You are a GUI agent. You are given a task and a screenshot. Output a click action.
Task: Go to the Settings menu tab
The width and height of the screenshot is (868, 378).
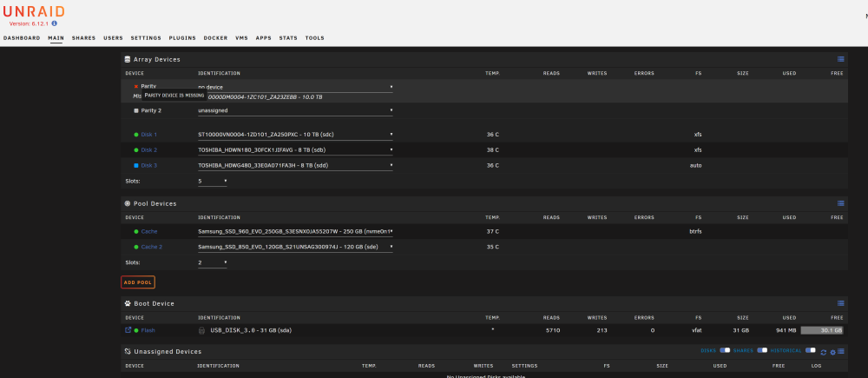146,38
